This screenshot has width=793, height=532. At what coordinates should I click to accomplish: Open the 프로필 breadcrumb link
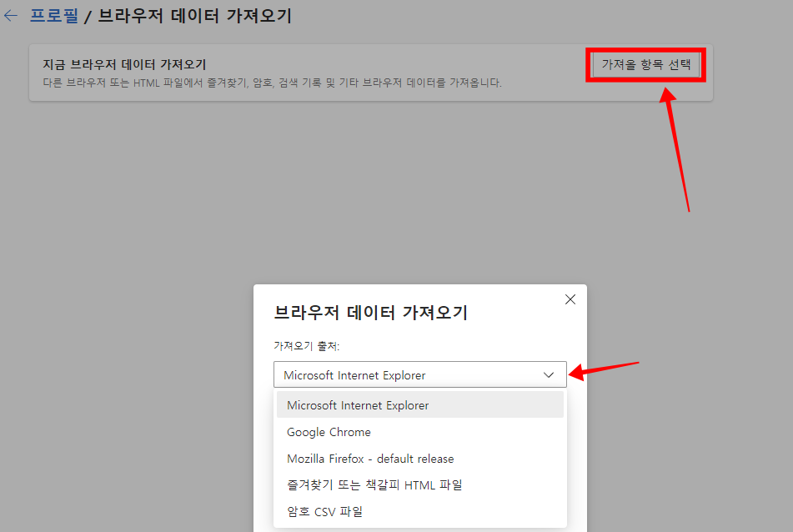[x=54, y=16]
